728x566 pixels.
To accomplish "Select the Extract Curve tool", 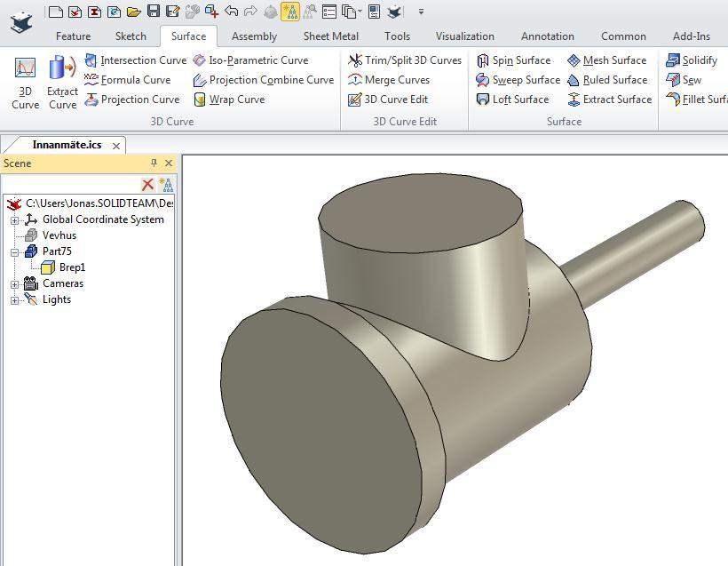I will [63, 84].
